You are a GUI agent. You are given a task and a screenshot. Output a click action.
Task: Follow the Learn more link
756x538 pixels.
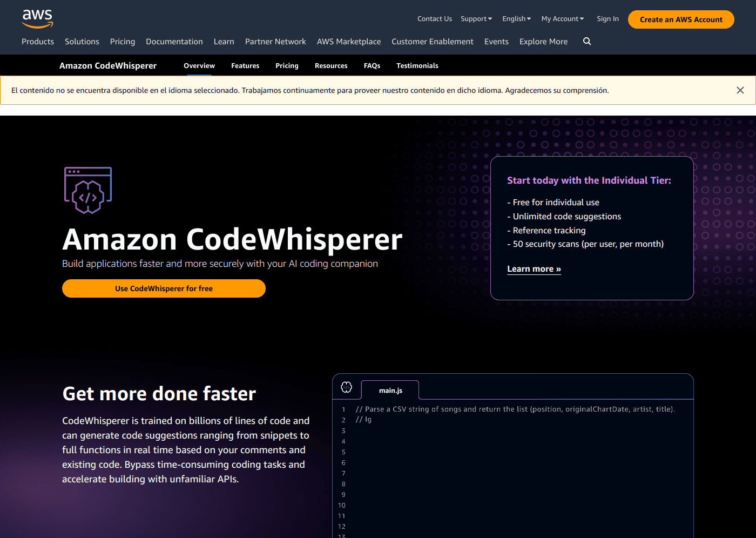534,269
